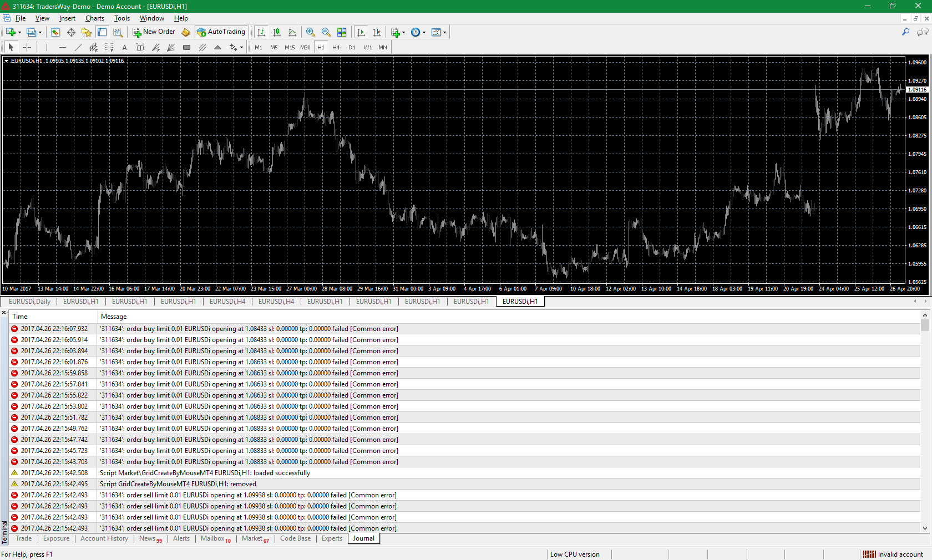Click the Zoom Out magnifier icon

tap(326, 32)
